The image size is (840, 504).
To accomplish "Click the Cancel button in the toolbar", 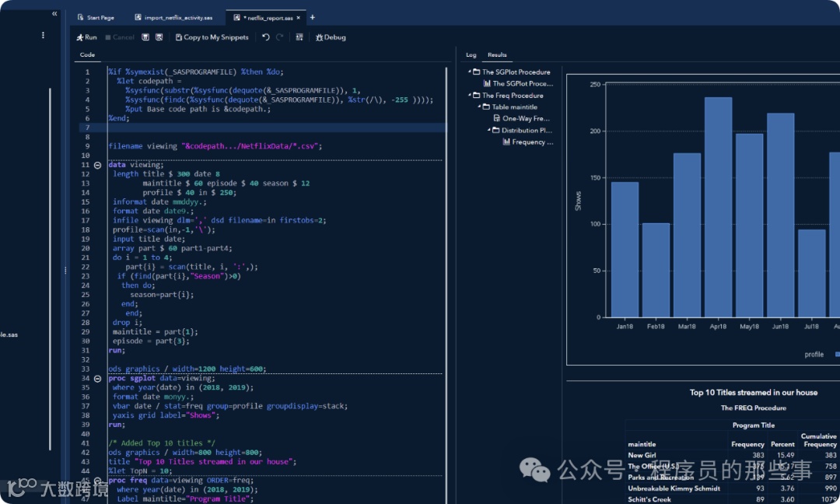I will coord(120,37).
